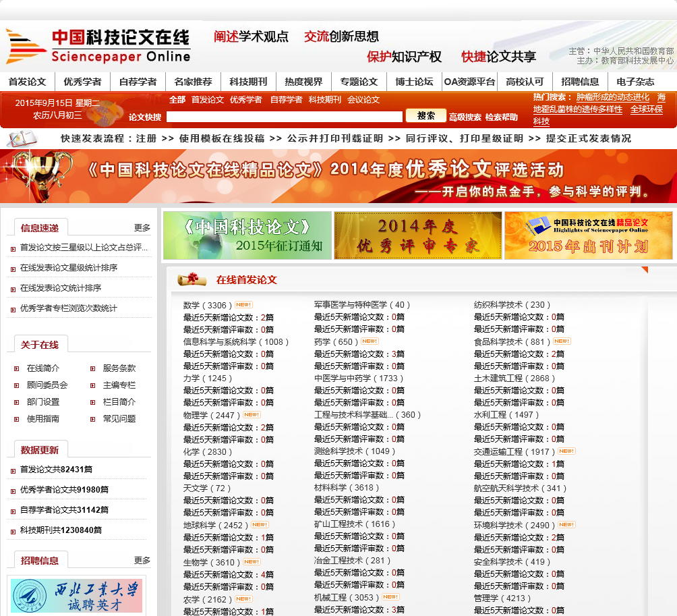
Task: Open the 2014年度优秀评审专家 banner
Action: tap(418, 235)
